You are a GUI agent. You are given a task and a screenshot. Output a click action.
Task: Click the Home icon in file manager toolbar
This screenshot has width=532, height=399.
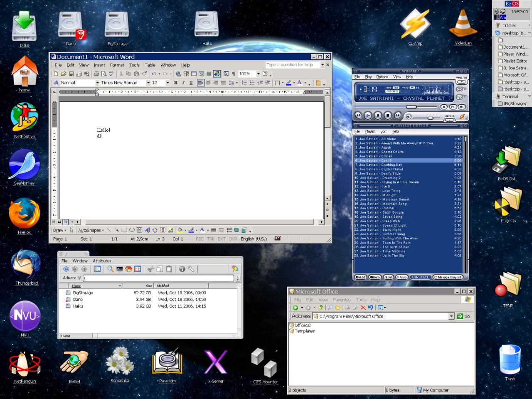128,269
